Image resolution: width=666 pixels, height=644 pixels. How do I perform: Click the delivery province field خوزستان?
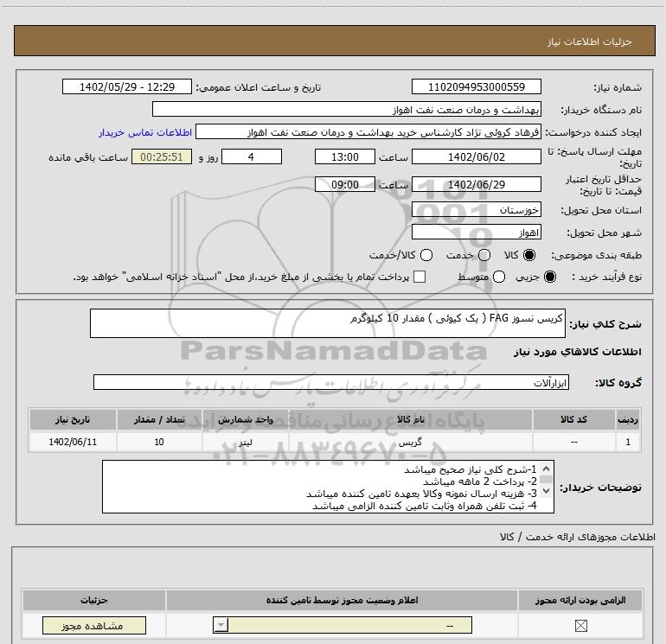(x=476, y=210)
